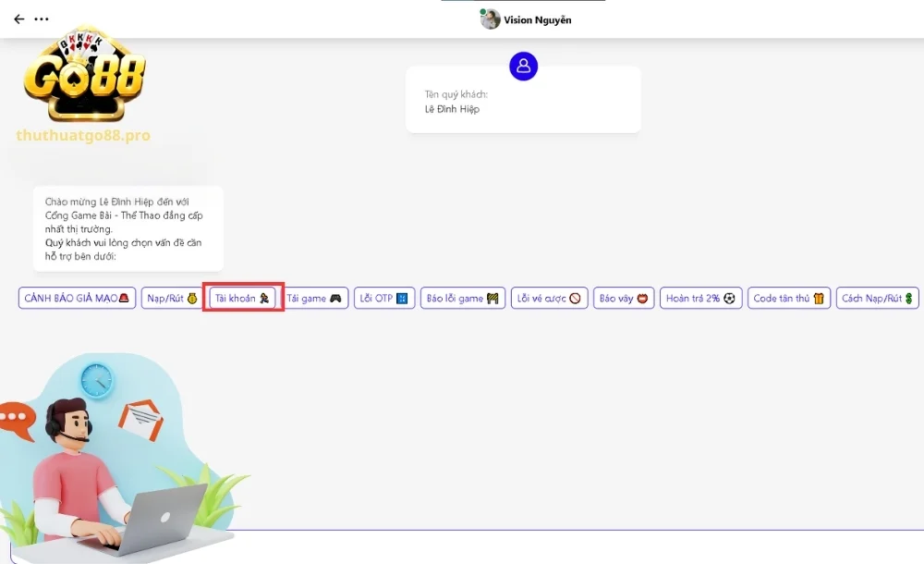Pick the Báo lỗi game option
This screenshot has width=924, height=564.
[462, 299]
